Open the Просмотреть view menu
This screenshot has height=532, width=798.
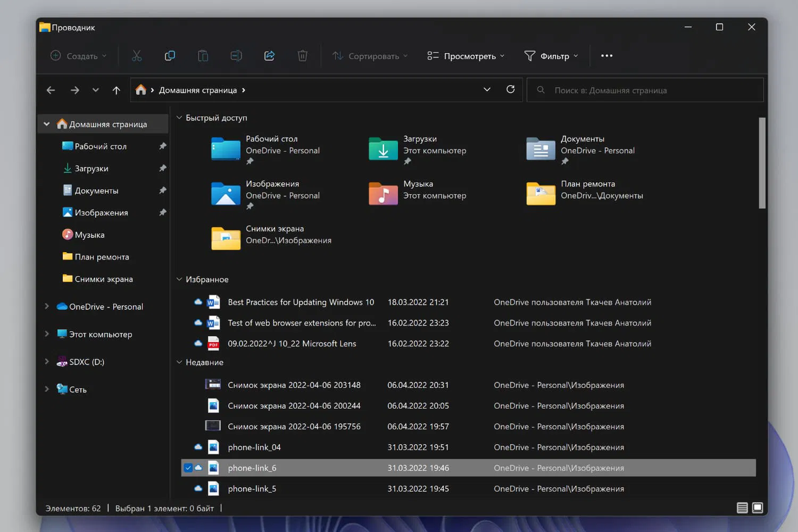(465, 56)
